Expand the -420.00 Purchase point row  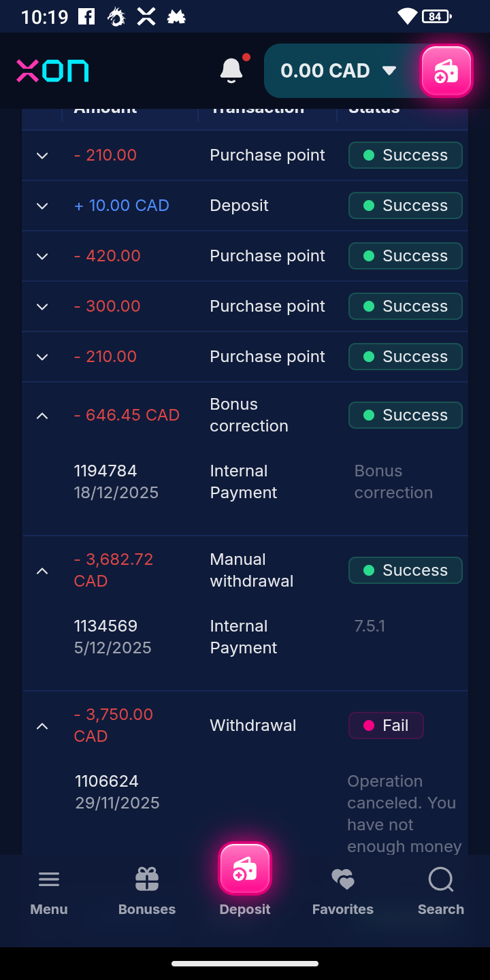coord(42,256)
